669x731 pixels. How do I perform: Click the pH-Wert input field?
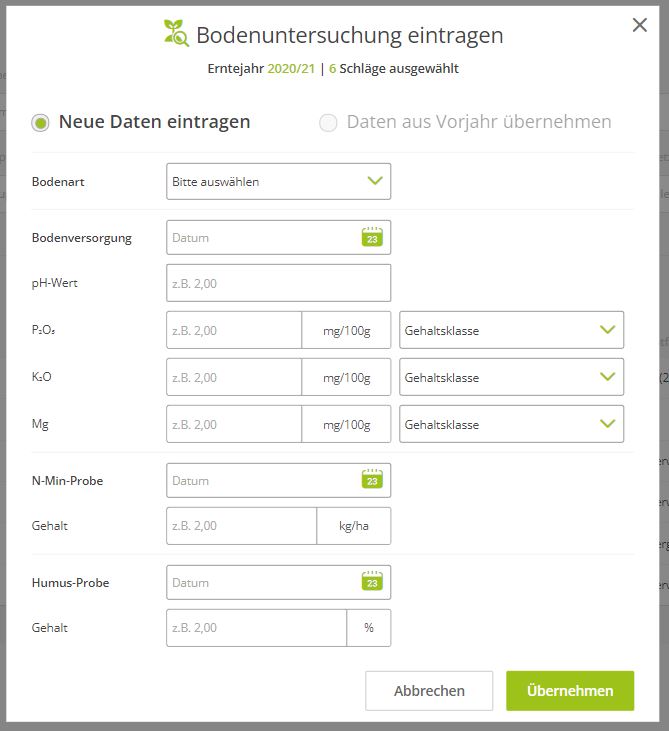tap(278, 283)
